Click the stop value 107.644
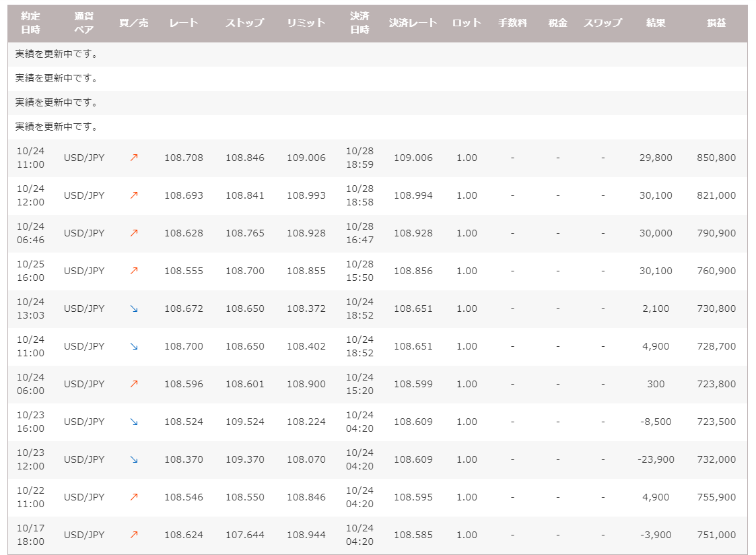The height and width of the screenshot is (555, 756). (245, 535)
